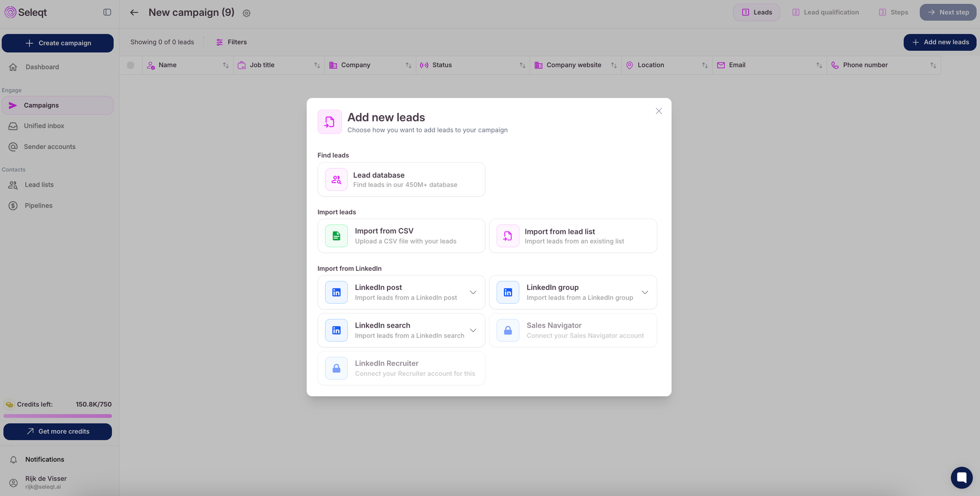Open Pipelines in the sidebar
Viewport: 980px width, 496px height.
pyautogui.click(x=57, y=206)
